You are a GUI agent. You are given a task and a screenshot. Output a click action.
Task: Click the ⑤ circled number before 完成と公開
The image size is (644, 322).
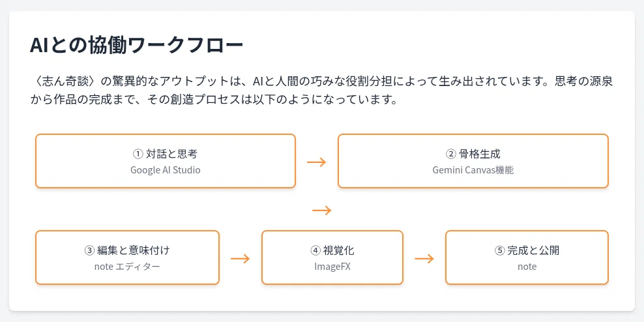(499, 250)
